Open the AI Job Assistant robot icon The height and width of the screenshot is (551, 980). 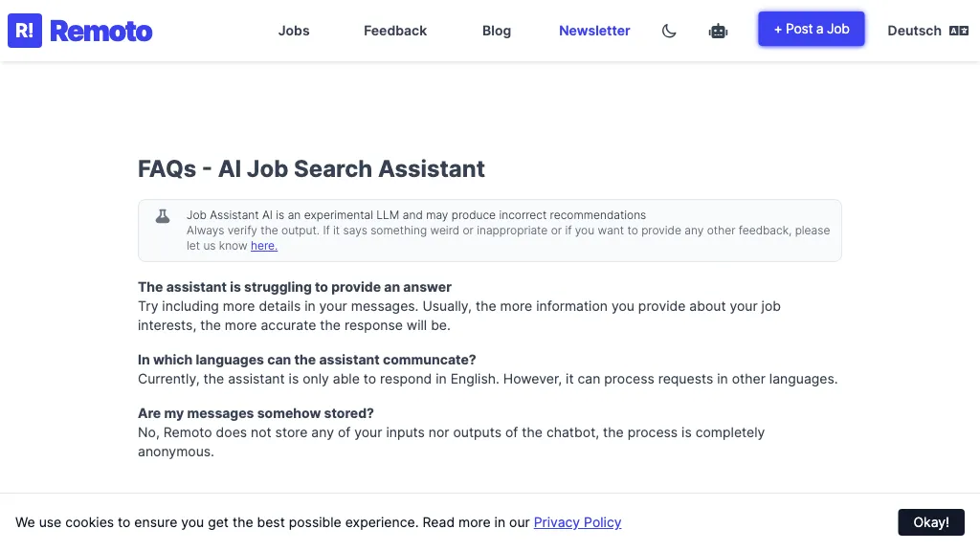click(718, 30)
